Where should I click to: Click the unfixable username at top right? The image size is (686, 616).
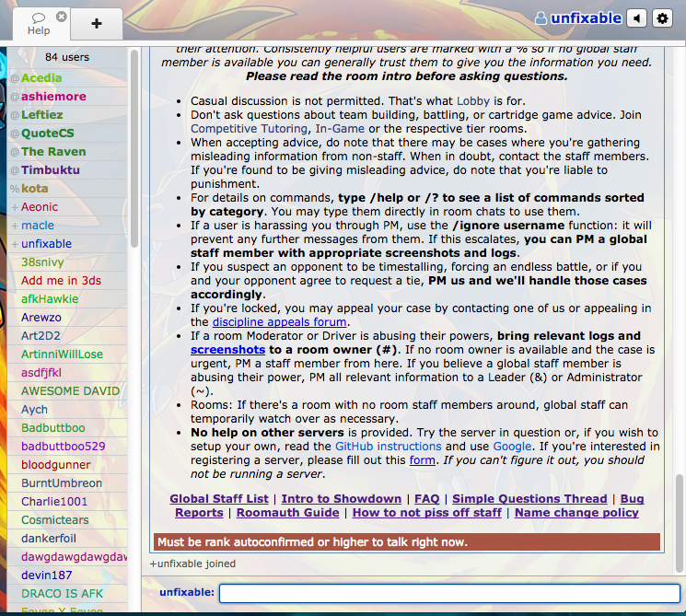pos(587,18)
